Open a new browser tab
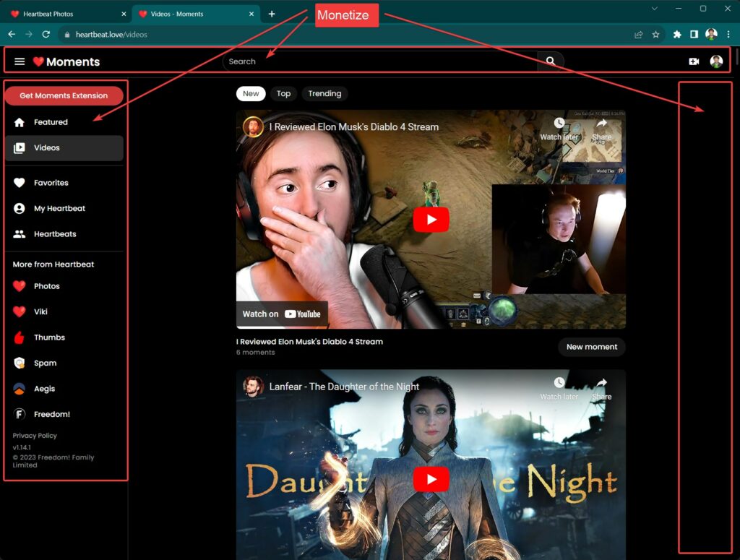Viewport: 740px width, 560px height. (272, 14)
